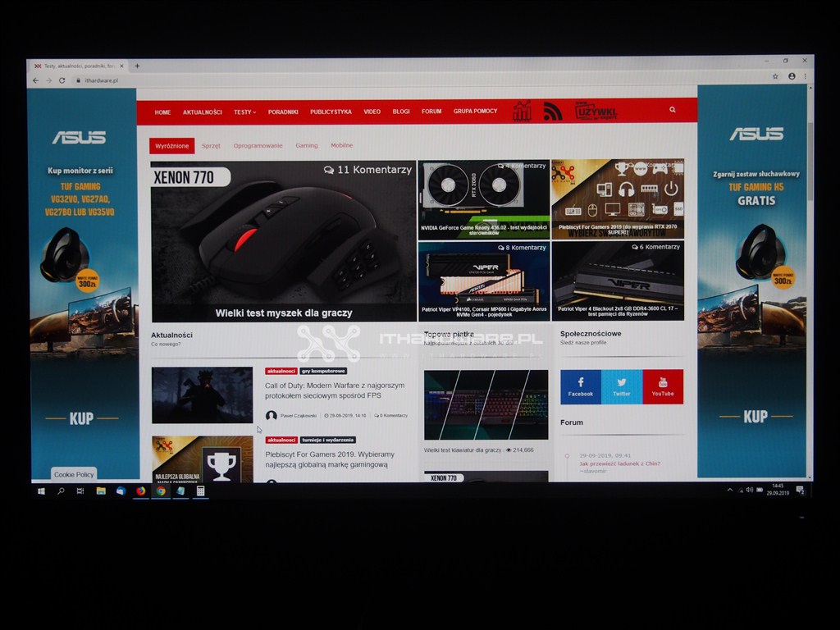Click KUP on the right ASUS banner
840x630 pixels.
point(756,416)
